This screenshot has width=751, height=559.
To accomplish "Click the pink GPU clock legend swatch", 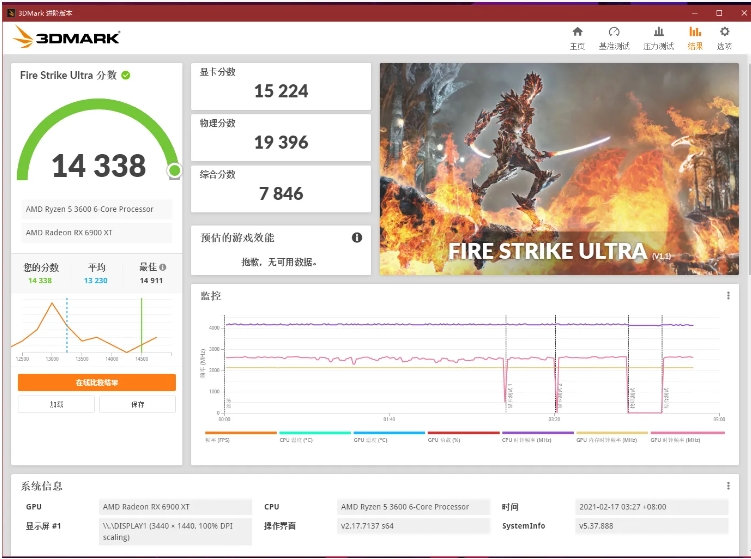I will tap(687, 433).
